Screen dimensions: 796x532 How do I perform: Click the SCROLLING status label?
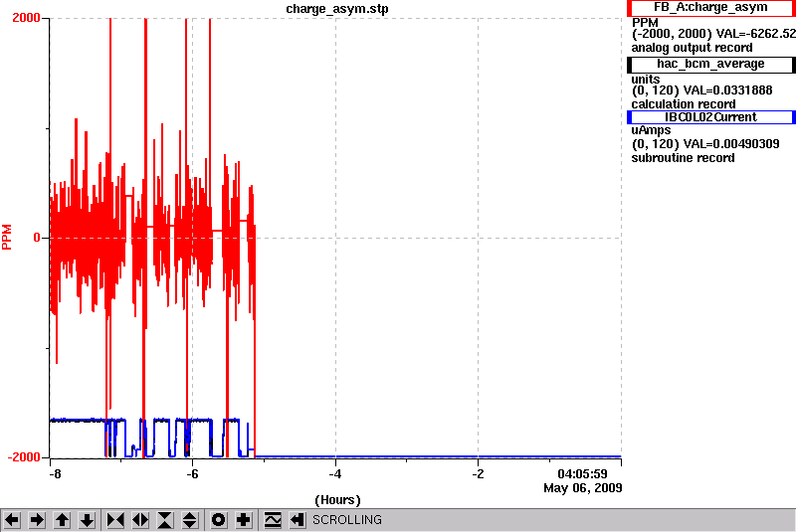point(347,520)
